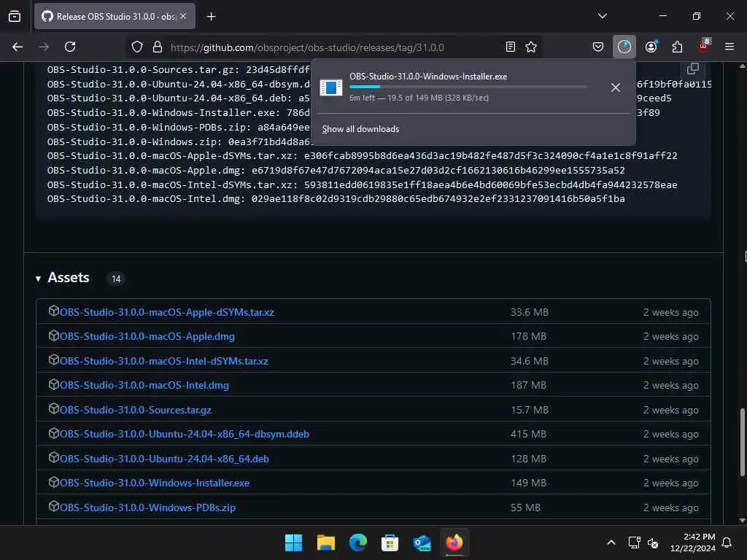
Task: Go forward with the forward arrow
Action: pyautogui.click(x=44, y=47)
